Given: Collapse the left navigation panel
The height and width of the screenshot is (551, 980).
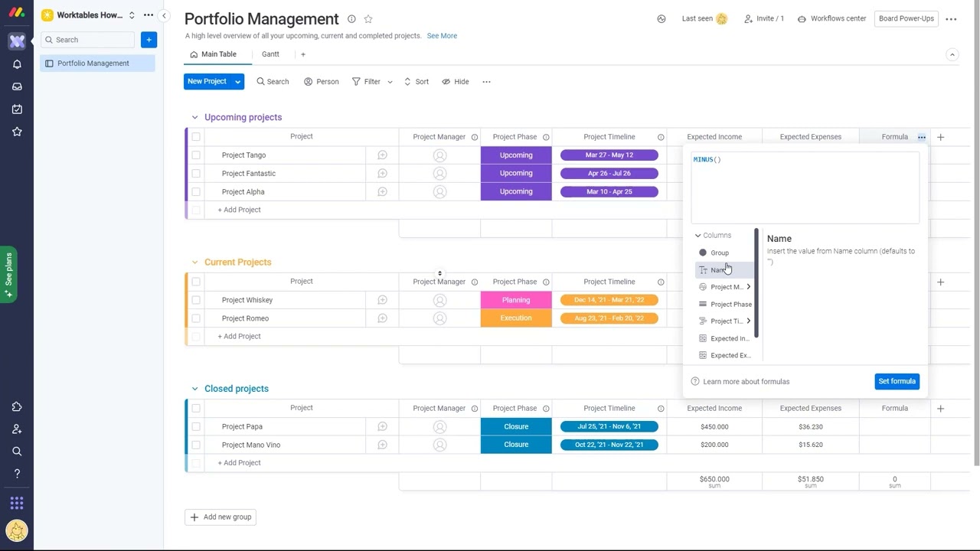Looking at the screenshot, I should click(164, 15).
